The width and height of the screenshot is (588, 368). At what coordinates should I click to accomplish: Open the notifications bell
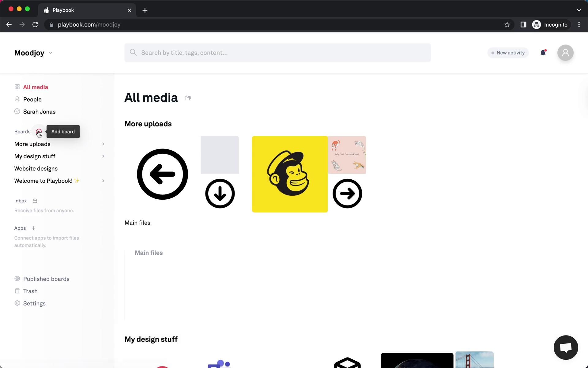point(543,52)
